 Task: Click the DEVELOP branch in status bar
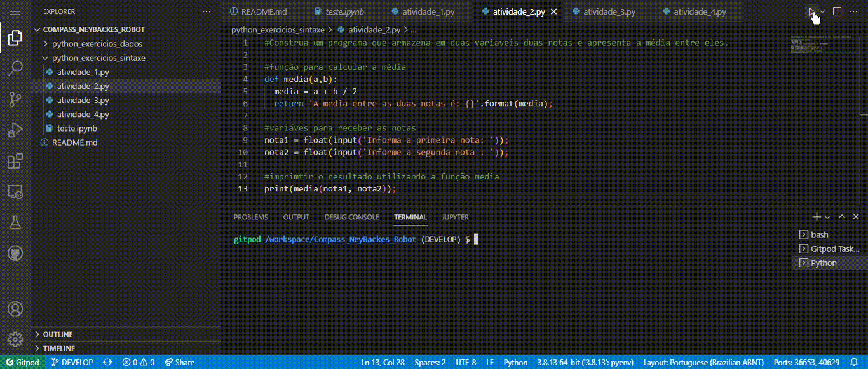point(71,362)
